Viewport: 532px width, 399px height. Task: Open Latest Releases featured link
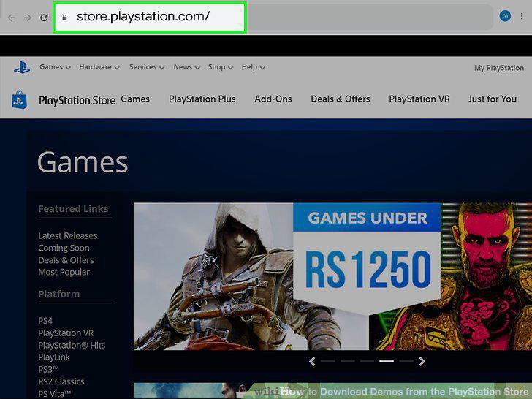(68, 235)
